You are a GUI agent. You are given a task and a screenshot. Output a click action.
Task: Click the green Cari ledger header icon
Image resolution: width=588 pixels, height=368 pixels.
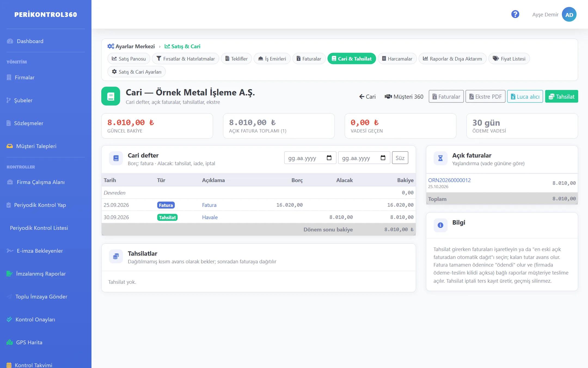[111, 96]
